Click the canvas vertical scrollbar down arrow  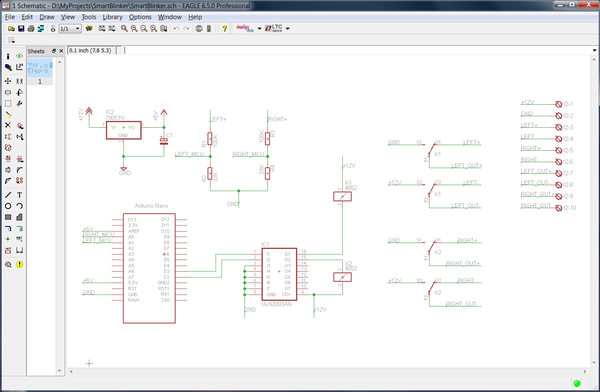594,363
